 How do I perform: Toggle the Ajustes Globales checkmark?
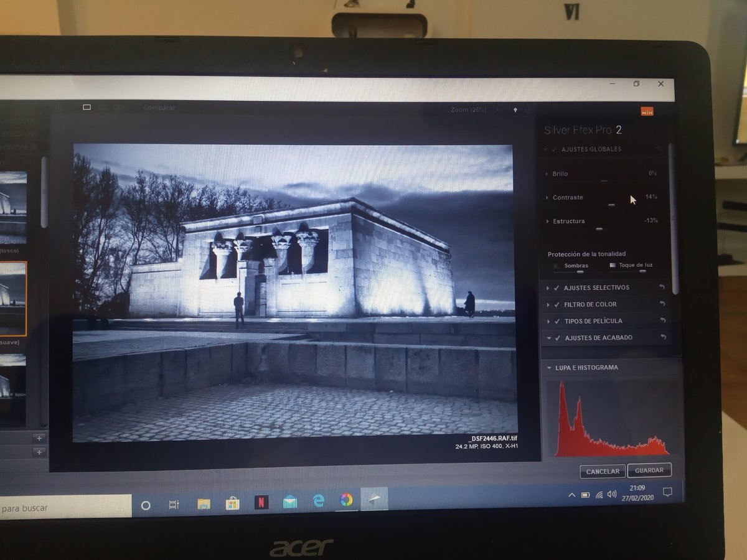click(554, 149)
